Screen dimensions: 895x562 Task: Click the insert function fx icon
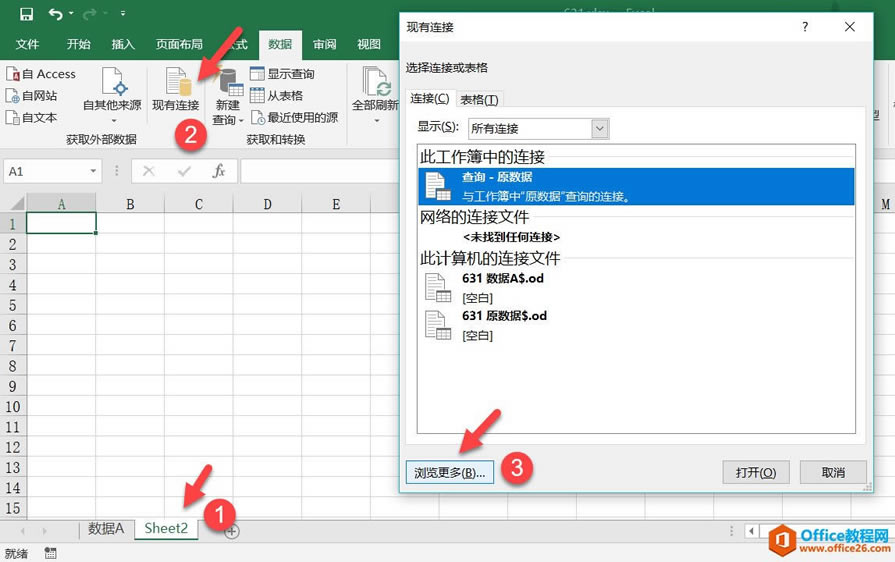pos(219,171)
